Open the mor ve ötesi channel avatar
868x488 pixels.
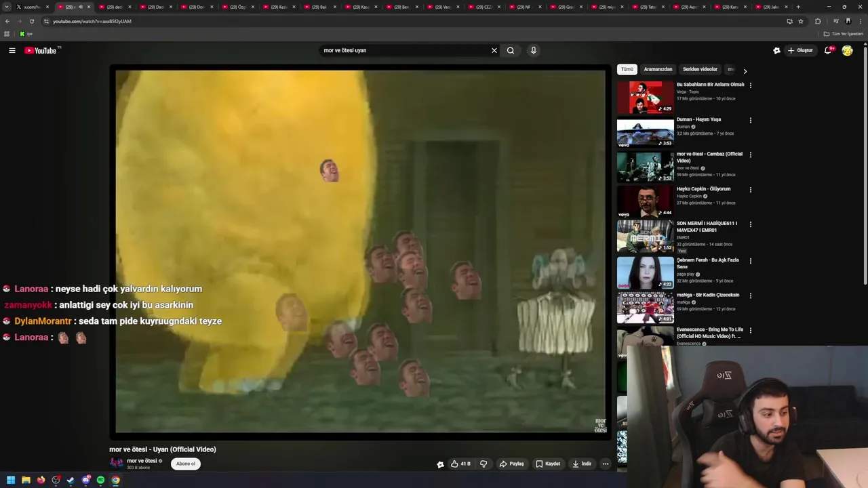(x=117, y=464)
